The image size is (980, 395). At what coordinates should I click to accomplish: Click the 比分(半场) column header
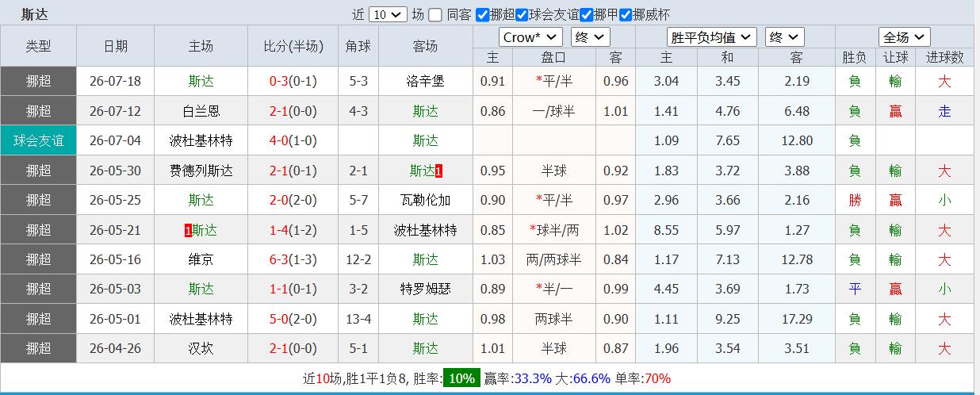coord(293,46)
